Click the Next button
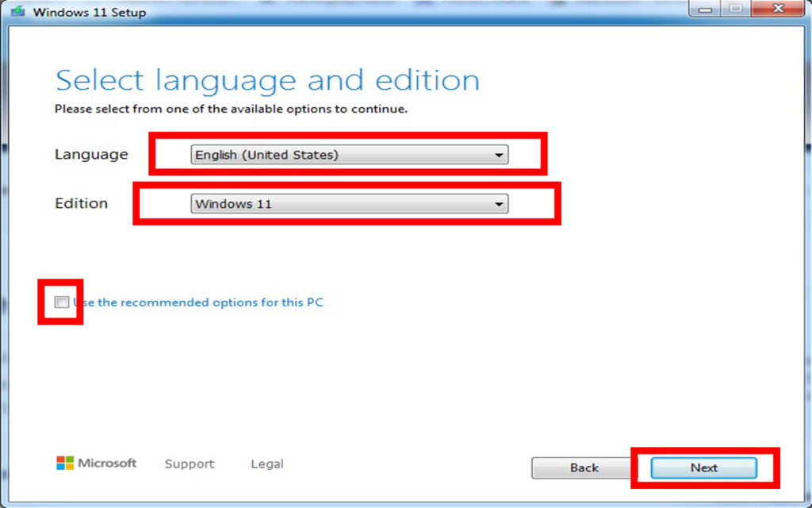The height and width of the screenshot is (508, 812). (704, 468)
